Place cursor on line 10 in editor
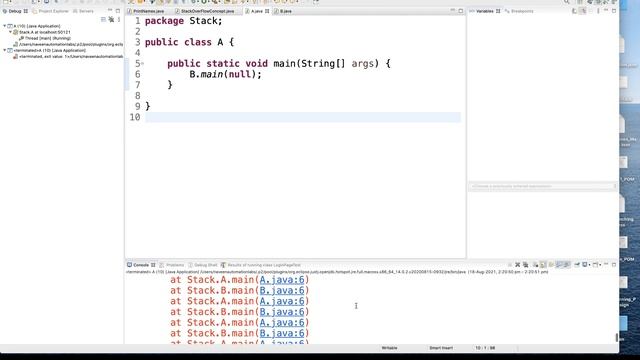The height and width of the screenshot is (360, 640). click(x=303, y=117)
